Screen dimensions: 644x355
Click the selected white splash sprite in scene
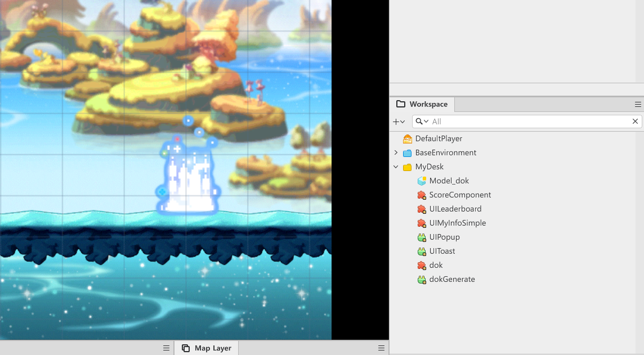(x=189, y=181)
